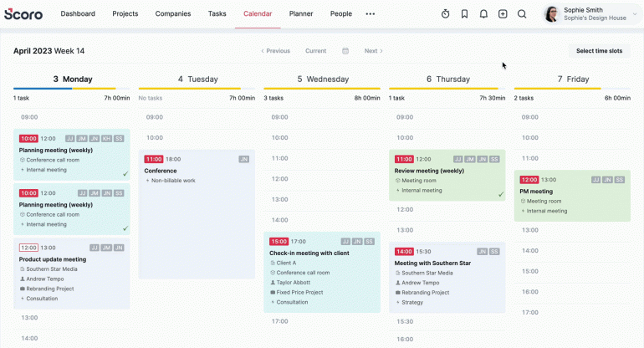The width and height of the screenshot is (644, 348).
Task: Click the JJ badge on Check-in meeting
Action: [x=345, y=242]
